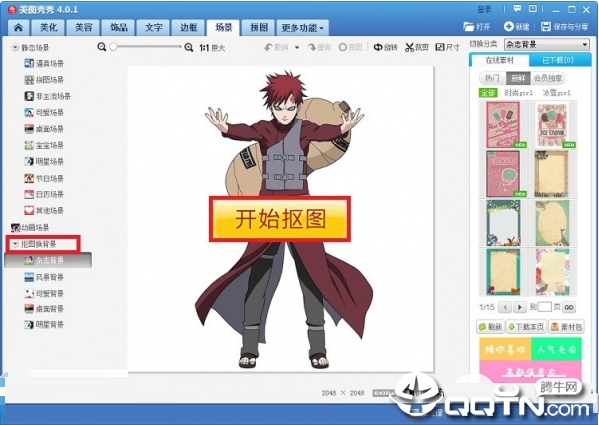Viewport: 599px width, 425px height.
Task: Switch to the 美容 tab
Action: [84, 28]
